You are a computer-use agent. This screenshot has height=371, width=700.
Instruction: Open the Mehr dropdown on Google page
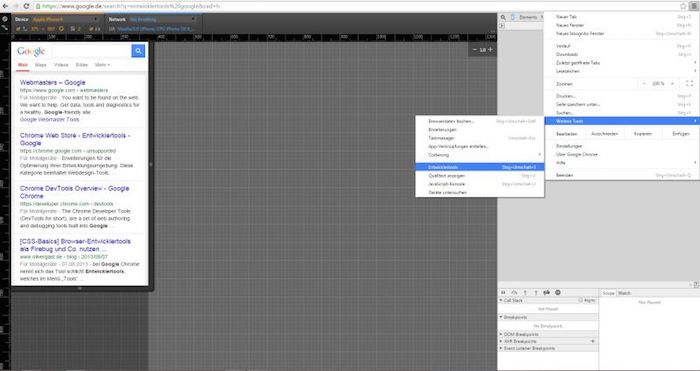point(102,65)
